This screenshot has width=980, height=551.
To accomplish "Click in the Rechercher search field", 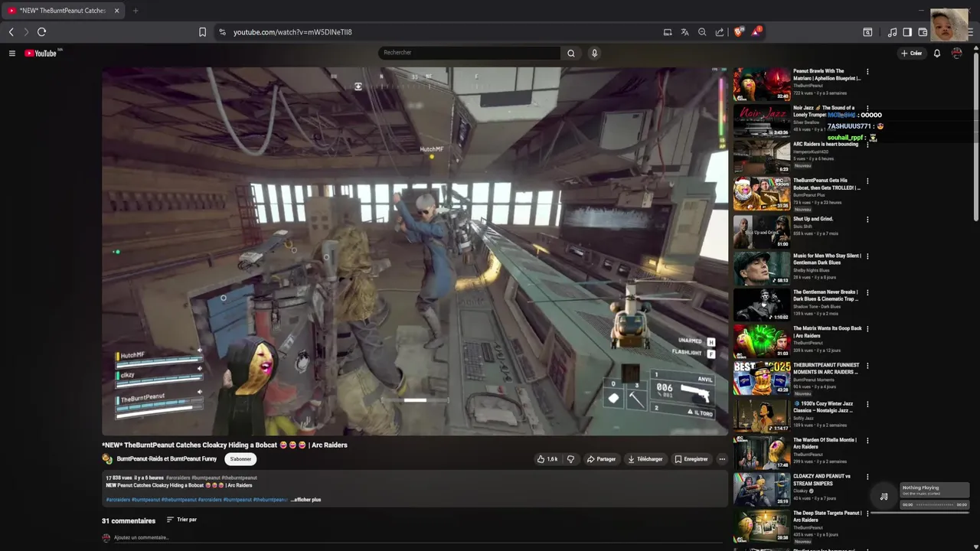I will tap(469, 53).
